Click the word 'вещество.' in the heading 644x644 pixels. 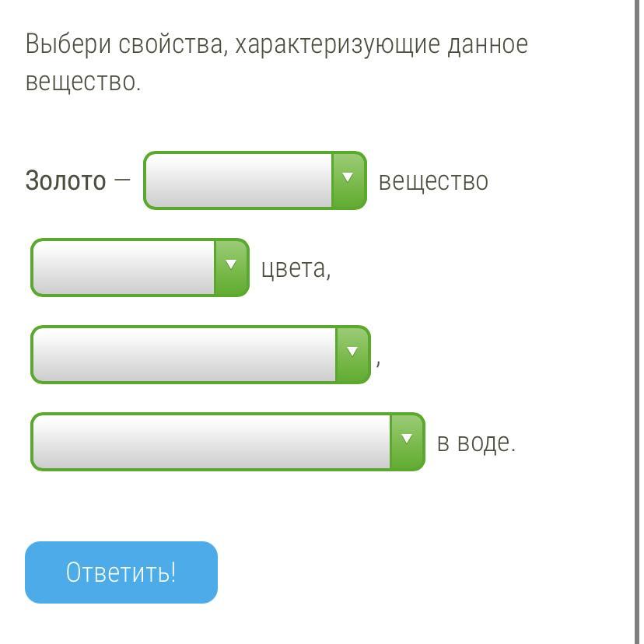83,82
